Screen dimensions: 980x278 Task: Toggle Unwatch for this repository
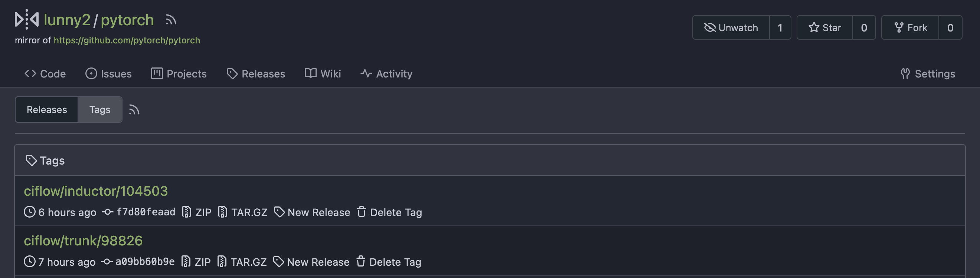point(731,27)
